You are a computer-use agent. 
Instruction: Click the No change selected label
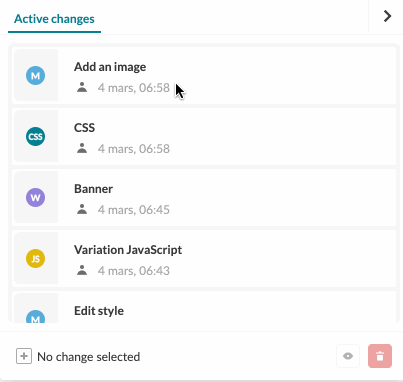tap(89, 357)
